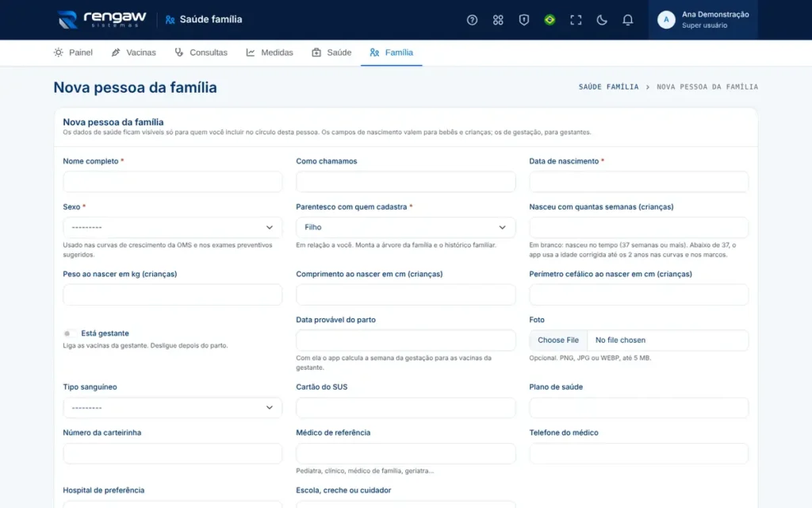Toggle fullscreen mode icon
This screenshot has width=812, height=508.
576,20
